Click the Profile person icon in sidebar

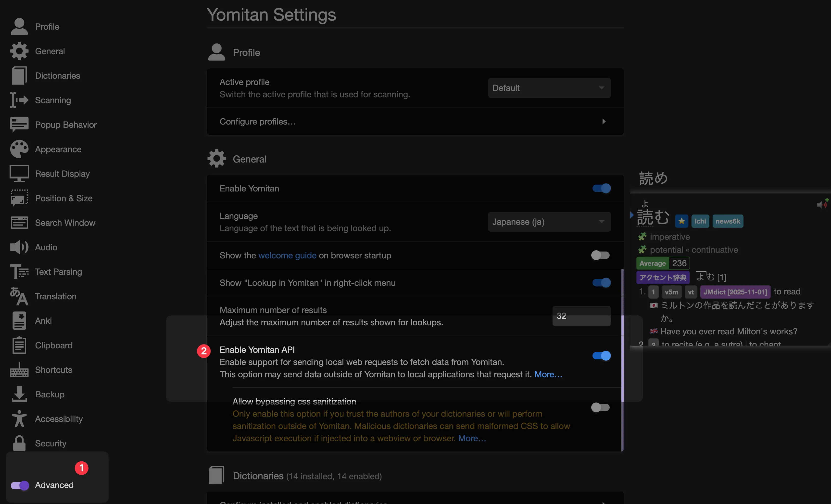click(x=19, y=26)
